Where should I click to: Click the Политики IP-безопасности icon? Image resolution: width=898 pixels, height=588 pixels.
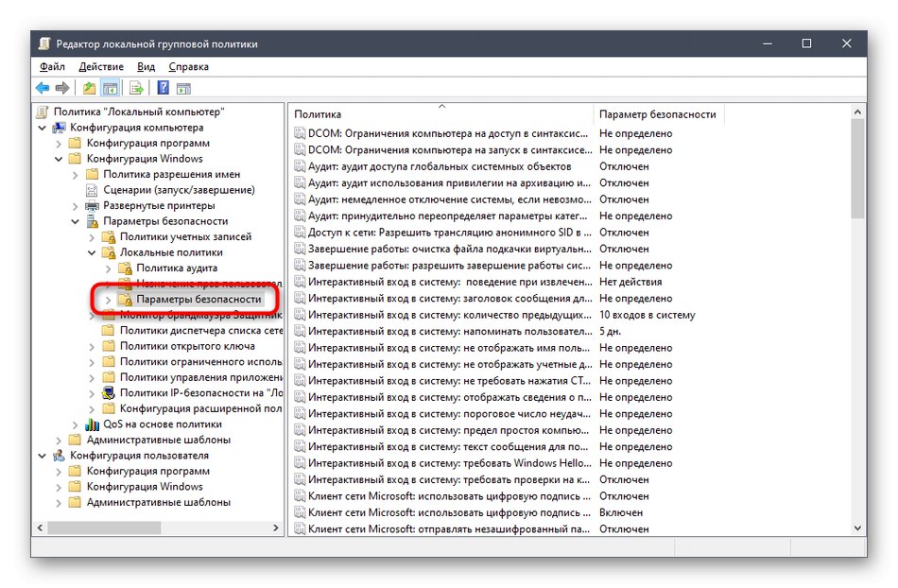coord(109,393)
